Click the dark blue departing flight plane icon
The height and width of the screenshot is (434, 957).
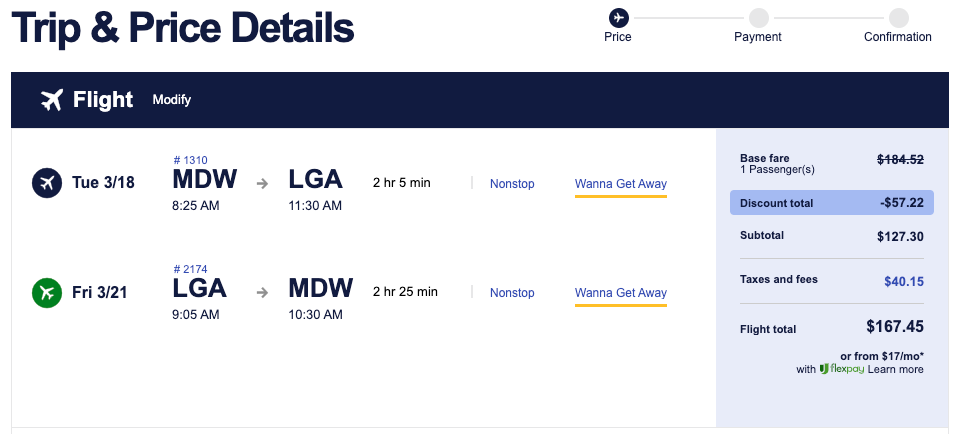pos(47,183)
